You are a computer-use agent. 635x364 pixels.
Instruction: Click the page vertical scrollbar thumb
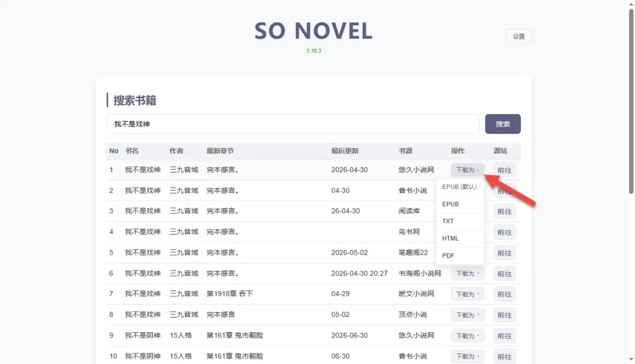[631, 101]
